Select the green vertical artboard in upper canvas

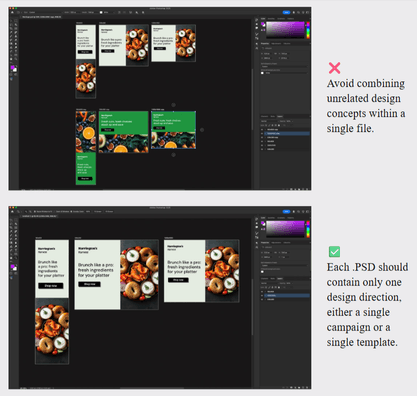(x=86, y=148)
